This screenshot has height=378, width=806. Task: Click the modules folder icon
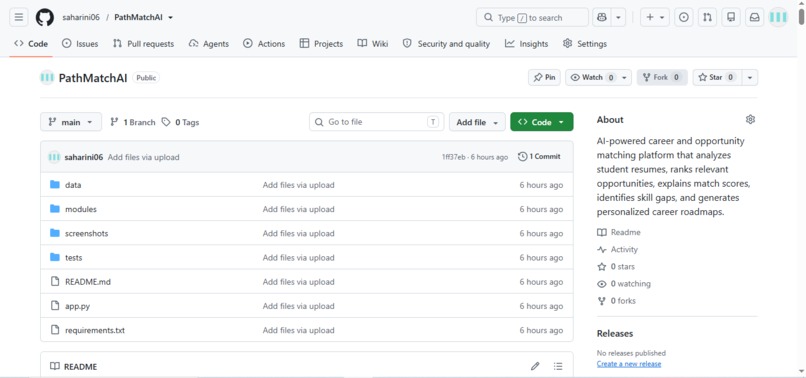tap(55, 209)
